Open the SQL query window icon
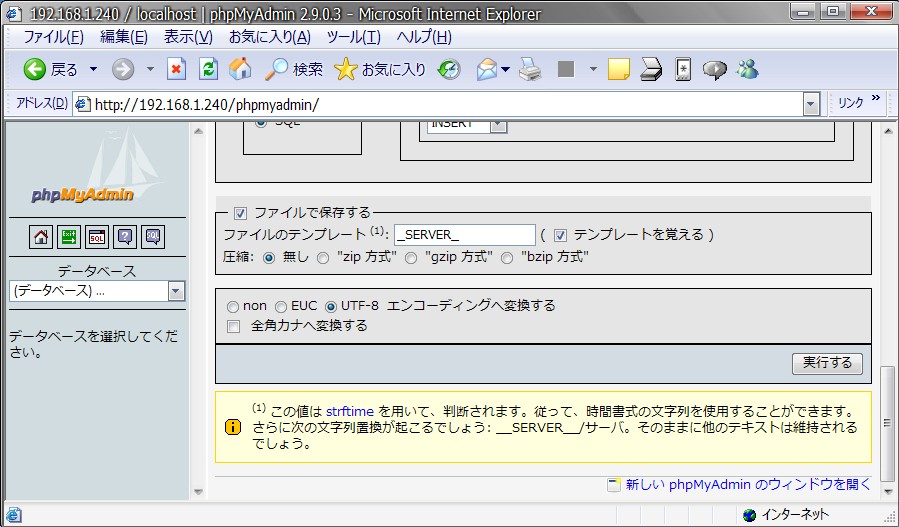This screenshot has height=527, width=899. click(x=97, y=237)
